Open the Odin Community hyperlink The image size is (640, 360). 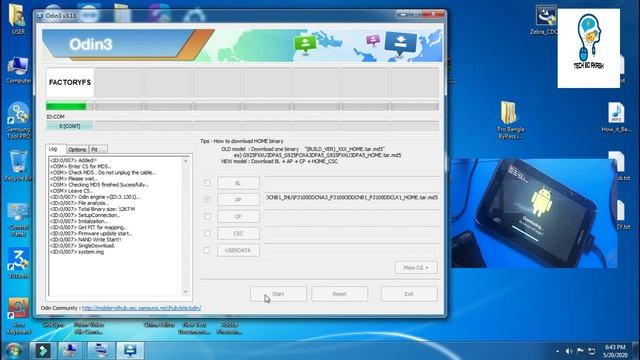pos(141,308)
